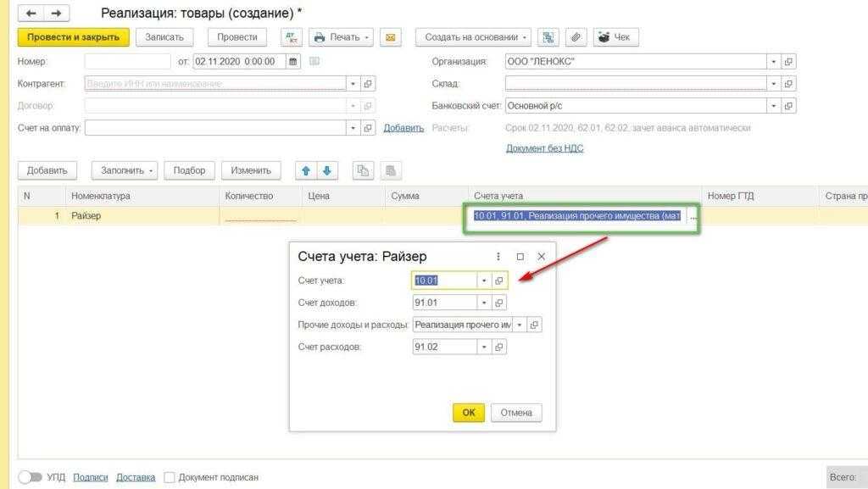Open the Создать на основании menu
The height and width of the screenshot is (489, 868).
coord(473,37)
